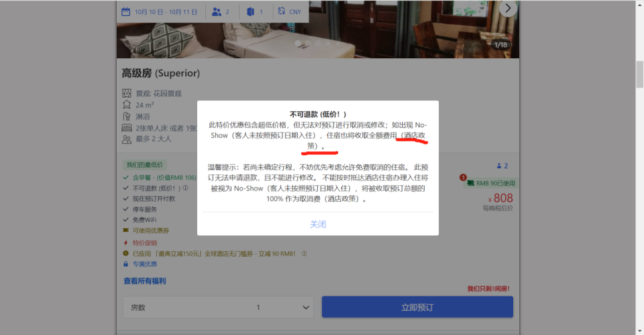The height and width of the screenshot is (335, 644).
Task: Open the room photo thumbnail
Action: pyautogui.click(x=318, y=29)
